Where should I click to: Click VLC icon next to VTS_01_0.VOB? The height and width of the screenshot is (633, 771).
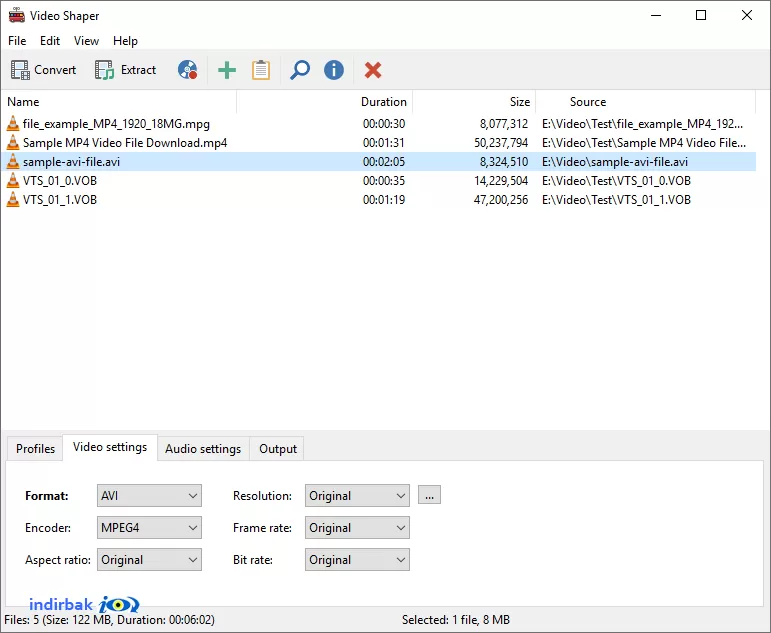tap(13, 181)
